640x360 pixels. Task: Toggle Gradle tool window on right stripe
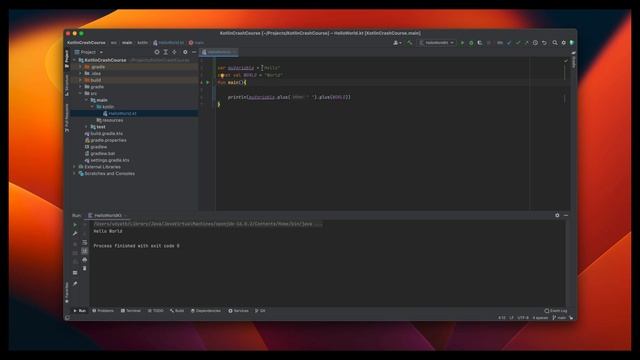tap(573, 60)
